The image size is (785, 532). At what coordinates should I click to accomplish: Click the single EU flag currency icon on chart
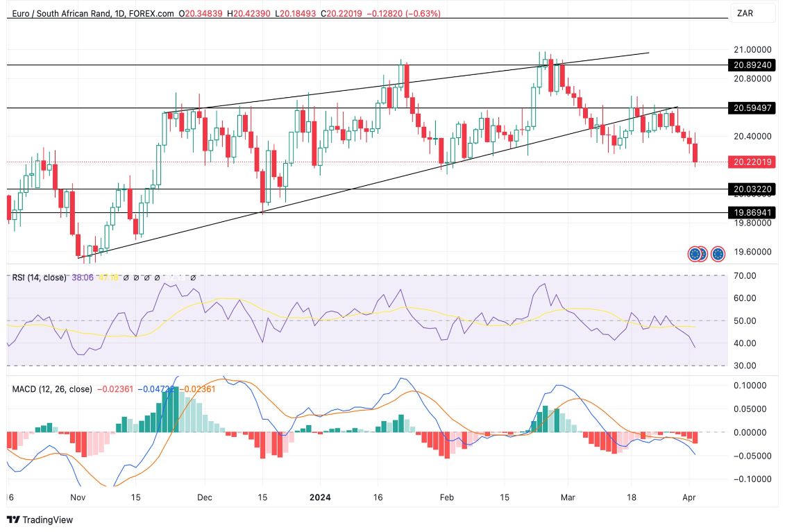pos(717,254)
